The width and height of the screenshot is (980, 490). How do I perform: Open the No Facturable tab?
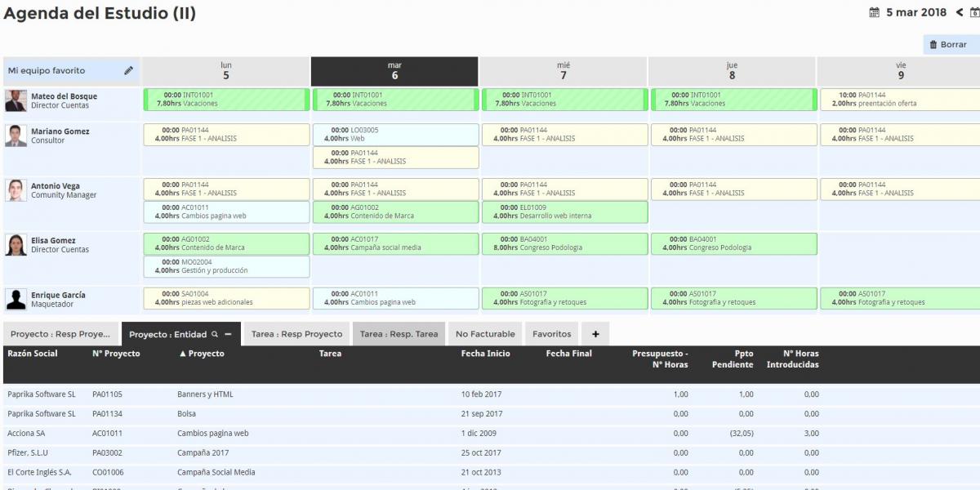[x=485, y=334]
